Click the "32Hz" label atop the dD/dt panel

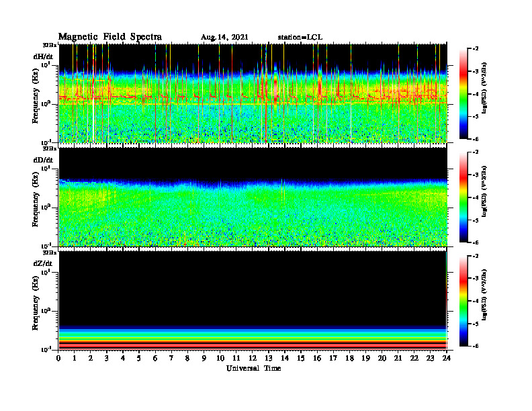tap(50, 148)
